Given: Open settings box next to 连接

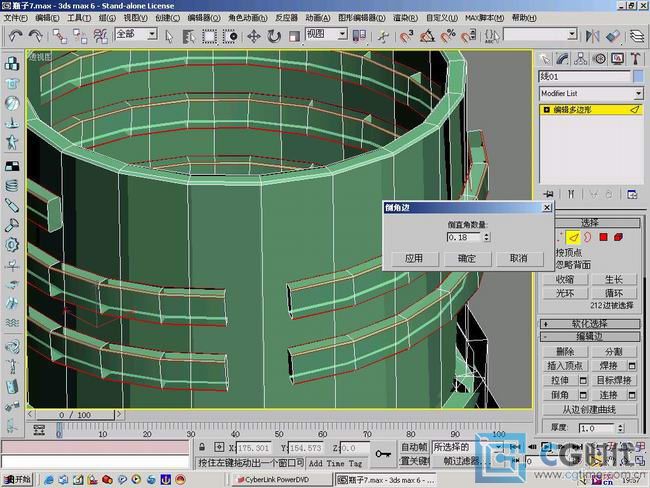Looking at the screenshot, I should [632, 395].
